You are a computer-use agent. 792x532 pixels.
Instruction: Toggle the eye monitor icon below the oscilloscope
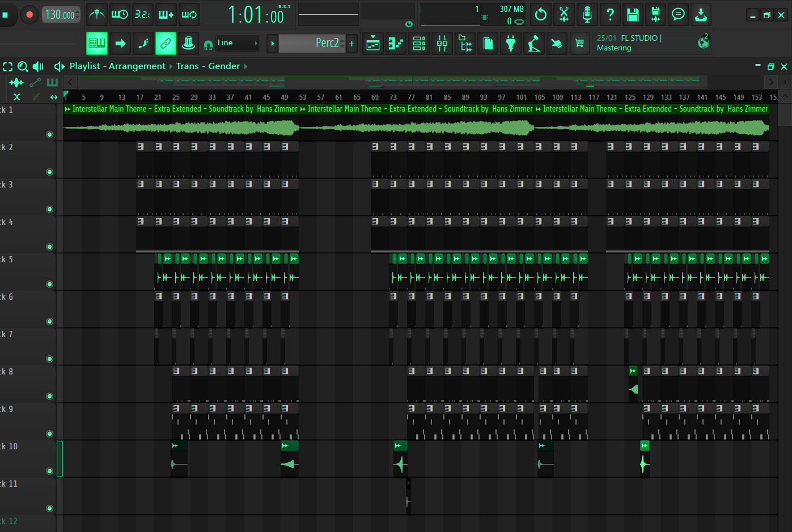tap(409, 24)
